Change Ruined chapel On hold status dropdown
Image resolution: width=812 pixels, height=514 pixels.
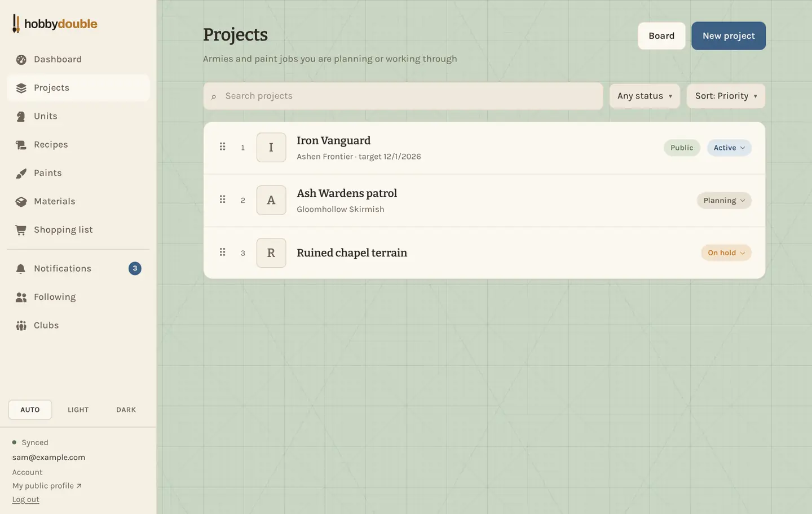pyautogui.click(x=726, y=253)
